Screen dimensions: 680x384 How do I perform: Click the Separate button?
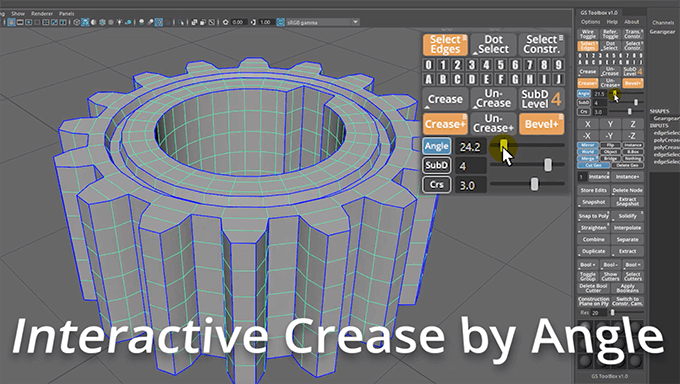tap(628, 240)
